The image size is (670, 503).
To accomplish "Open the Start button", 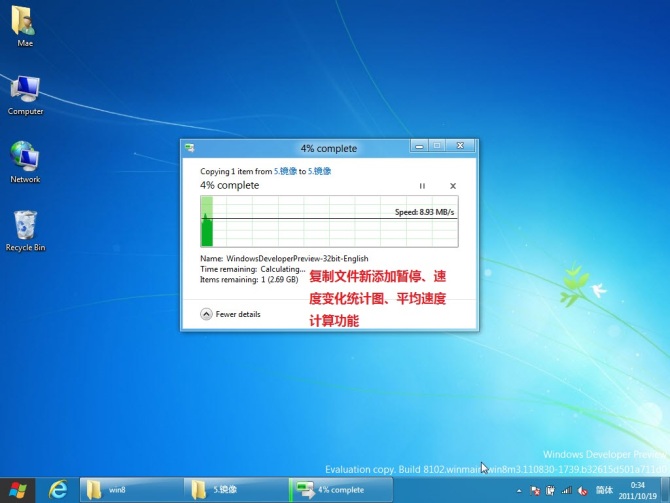I will (x=18, y=490).
